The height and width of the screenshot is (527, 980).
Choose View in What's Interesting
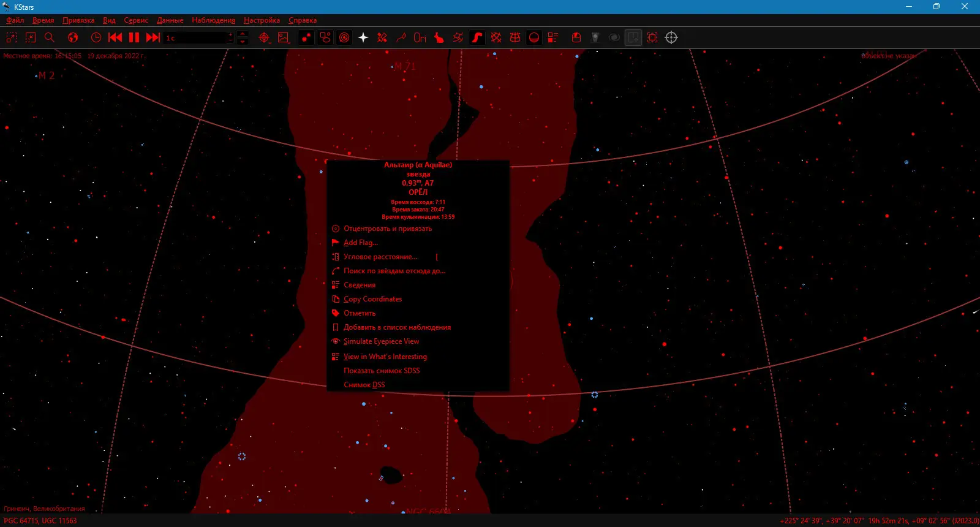pos(418,357)
